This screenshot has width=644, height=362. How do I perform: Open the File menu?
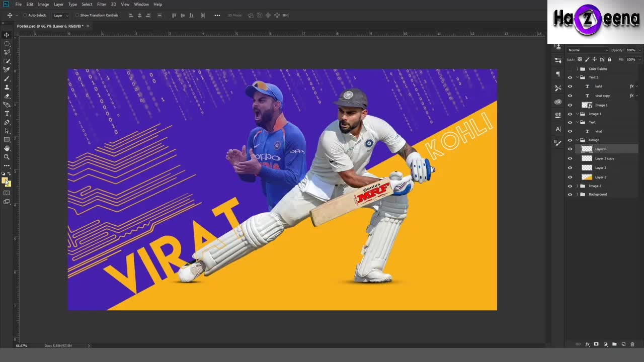coord(18,5)
